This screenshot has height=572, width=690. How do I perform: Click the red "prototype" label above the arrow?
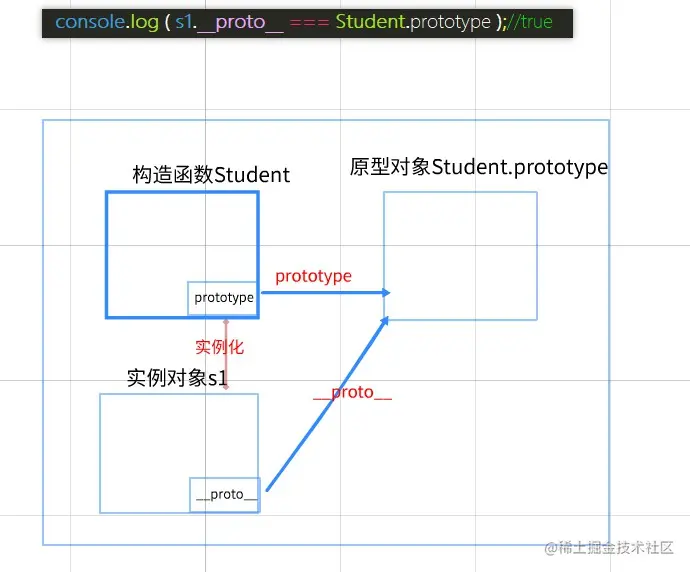coord(313,277)
